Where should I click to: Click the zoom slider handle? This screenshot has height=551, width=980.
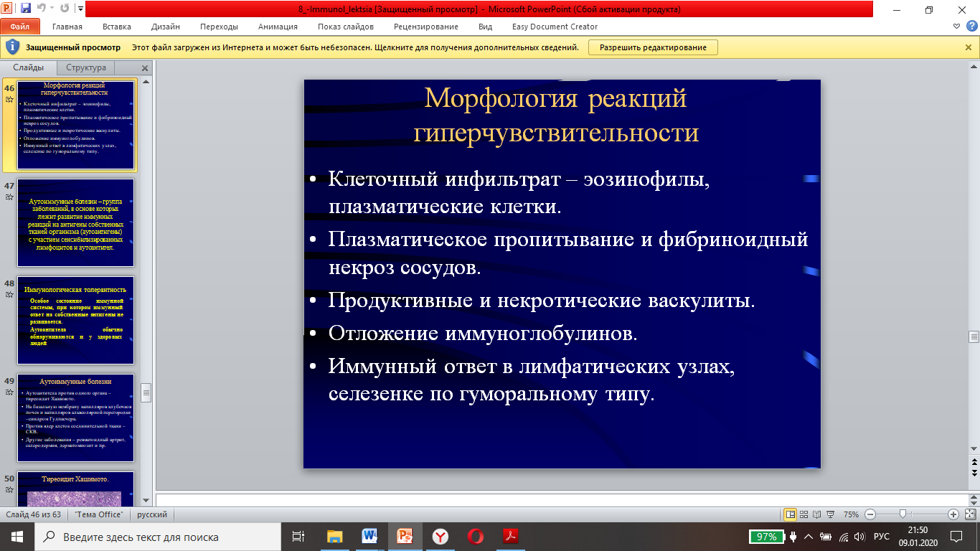[x=903, y=514]
